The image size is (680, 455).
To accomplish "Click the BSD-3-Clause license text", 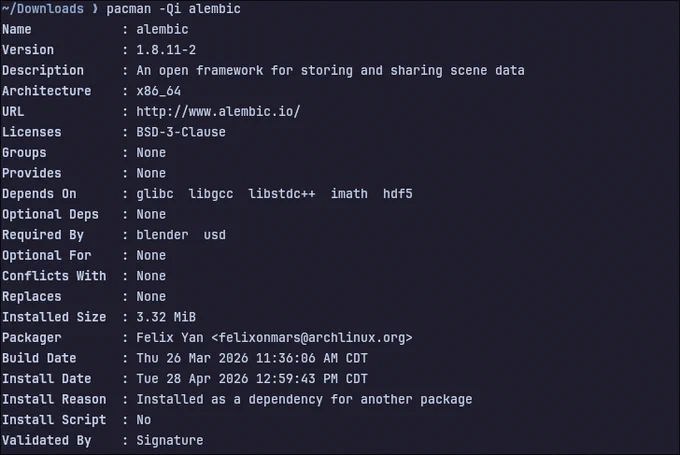I will pos(181,132).
